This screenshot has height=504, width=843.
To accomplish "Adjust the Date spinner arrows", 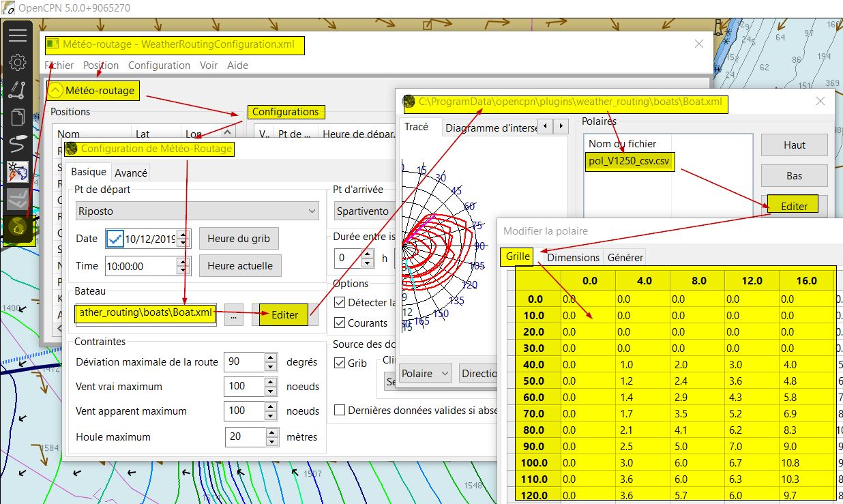I will [184, 239].
